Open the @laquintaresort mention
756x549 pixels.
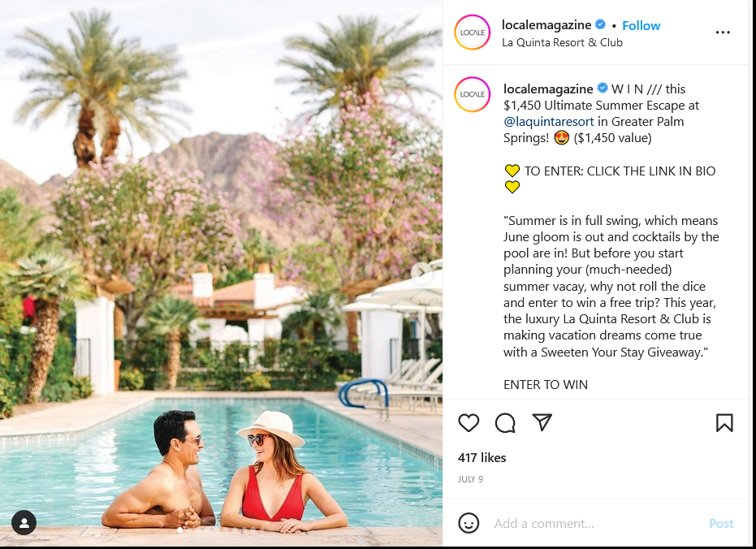point(549,122)
